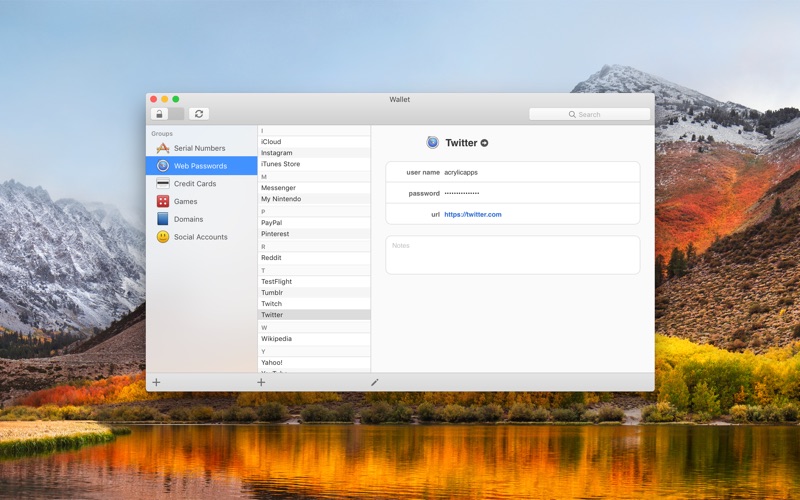Click the Serial Numbers app icon

point(163,148)
